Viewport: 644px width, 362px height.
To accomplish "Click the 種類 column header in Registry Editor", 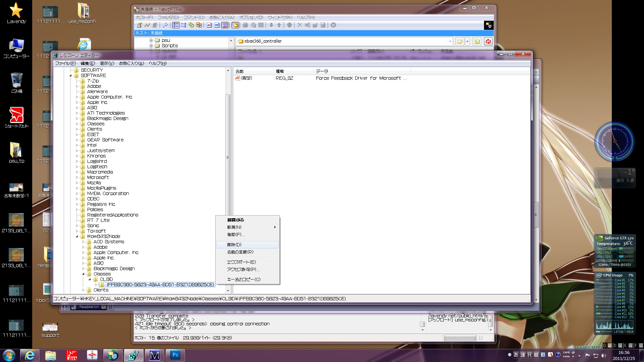I will [x=293, y=71].
